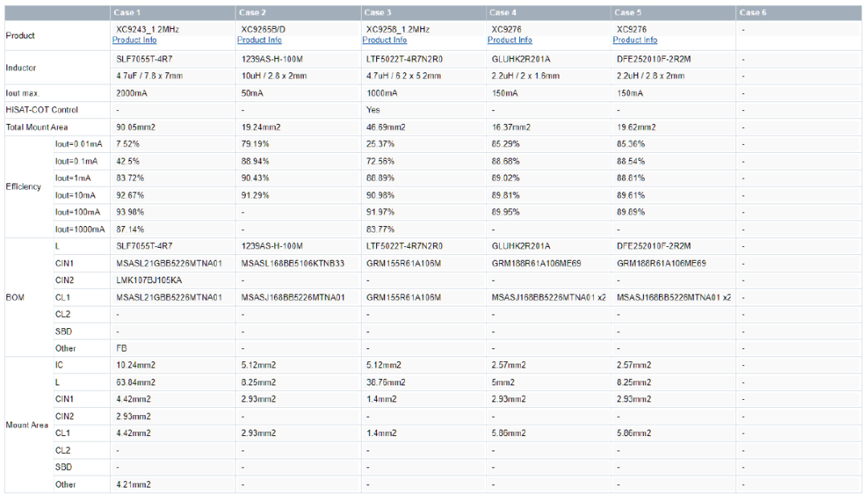Click the Yes value for HiSAT-COT Control
868x502 pixels.
click(373, 109)
